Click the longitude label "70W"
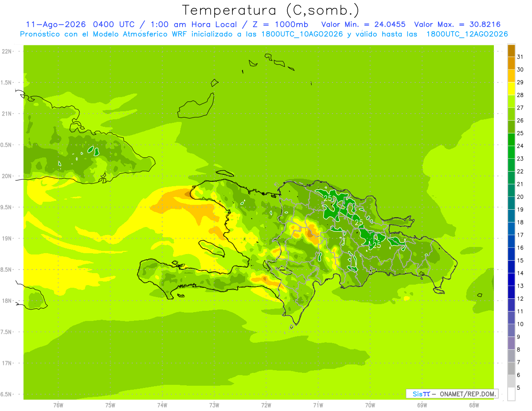This screenshot has height=411, width=532. click(370, 405)
